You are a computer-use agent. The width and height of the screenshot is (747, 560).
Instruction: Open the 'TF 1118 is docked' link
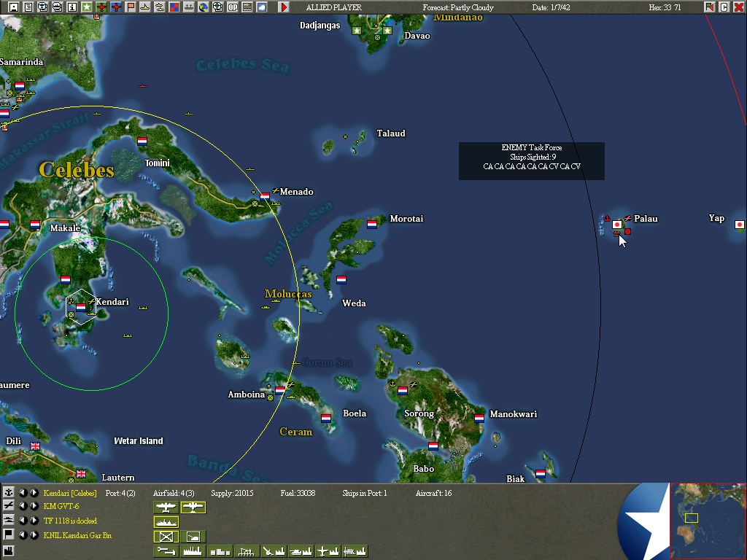[x=70, y=521]
